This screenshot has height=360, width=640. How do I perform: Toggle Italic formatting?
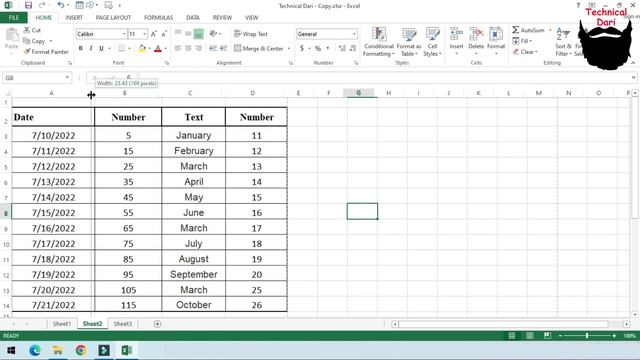click(91, 48)
